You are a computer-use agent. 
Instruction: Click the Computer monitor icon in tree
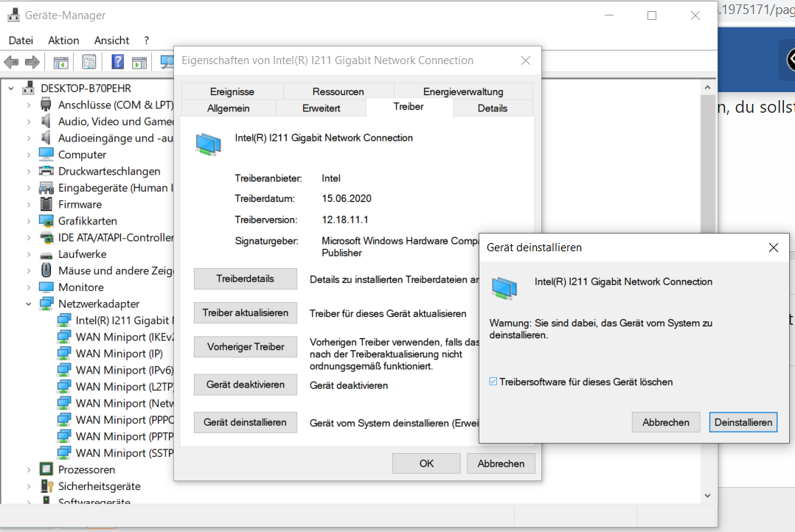coord(46,154)
